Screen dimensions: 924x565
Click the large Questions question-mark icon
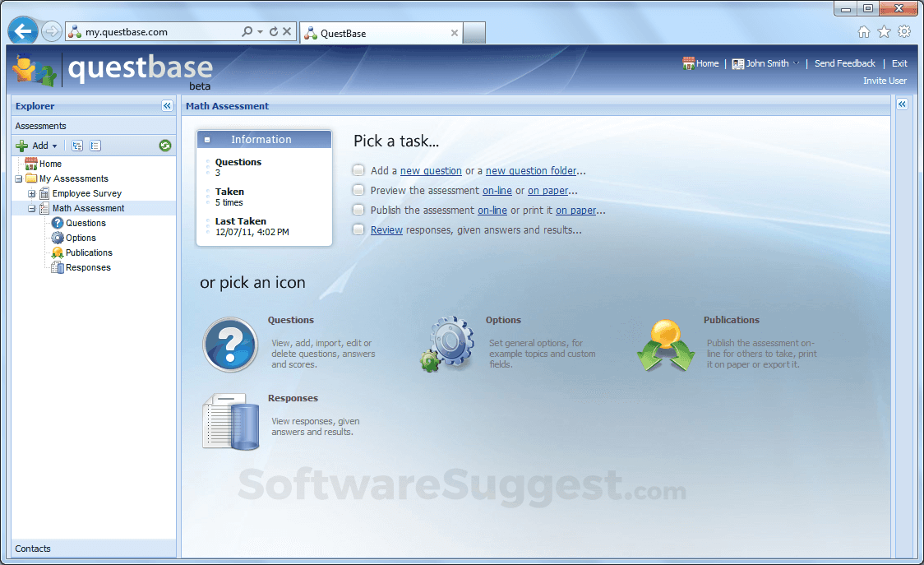[x=230, y=345]
